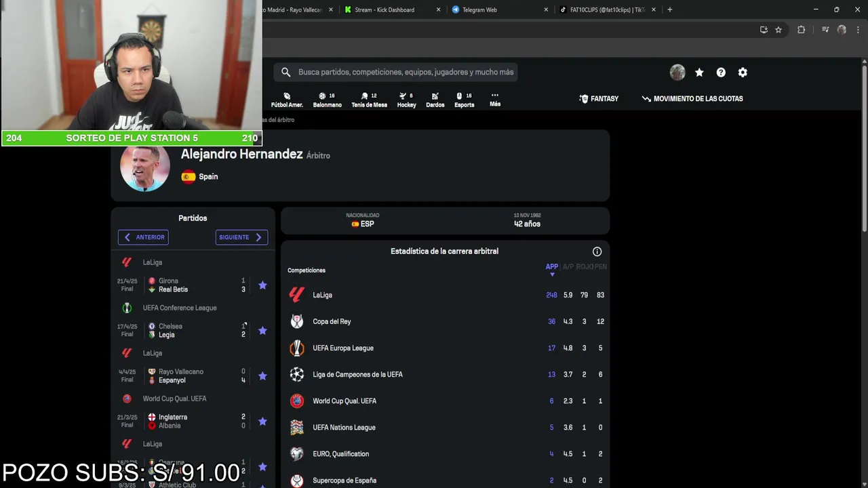The image size is (868, 488).
Task: Open the Fútbol Amer. sport category
Action: (287, 100)
